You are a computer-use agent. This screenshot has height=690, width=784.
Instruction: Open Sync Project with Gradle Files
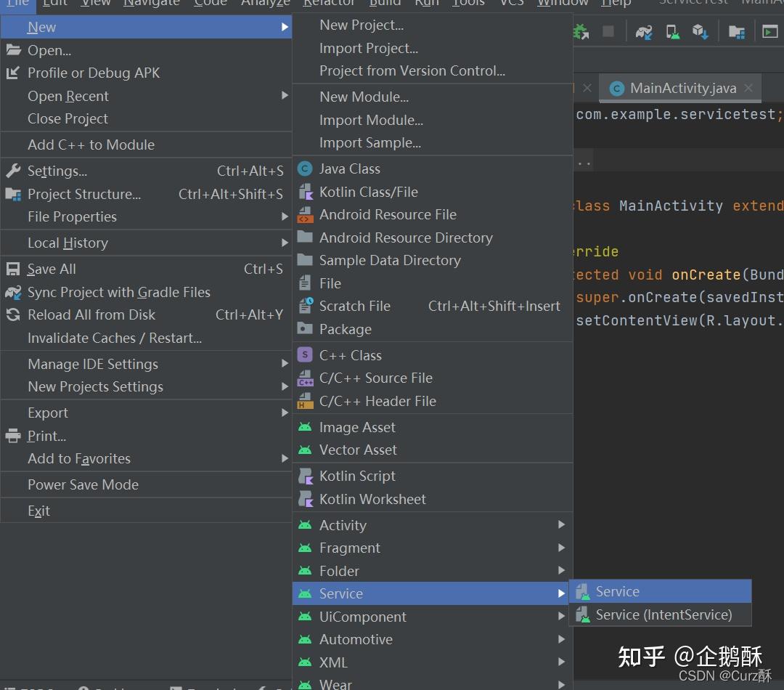click(118, 292)
